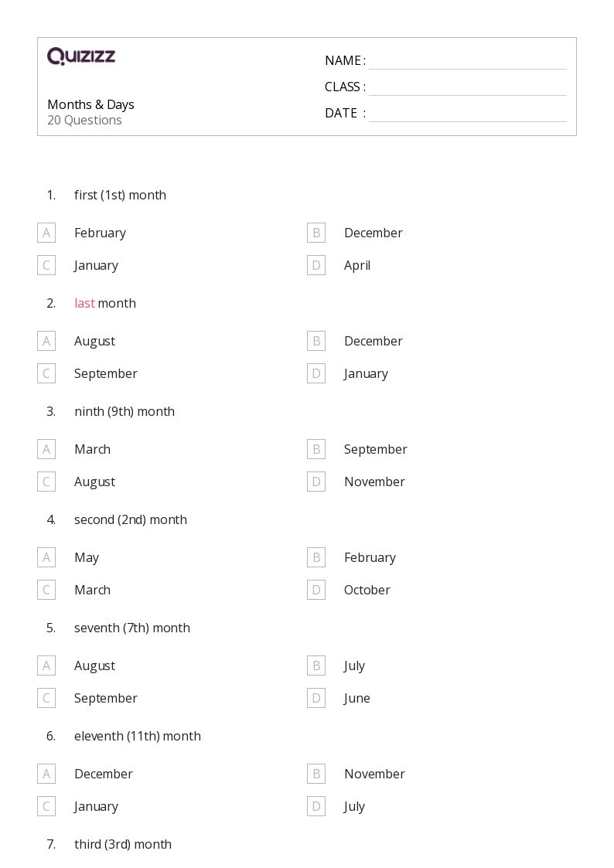
Task: Click the pink 'last' word in question 2
Action: (85, 303)
